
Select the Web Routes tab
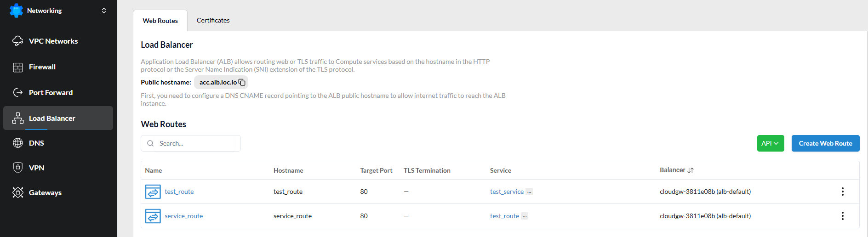click(x=160, y=21)
